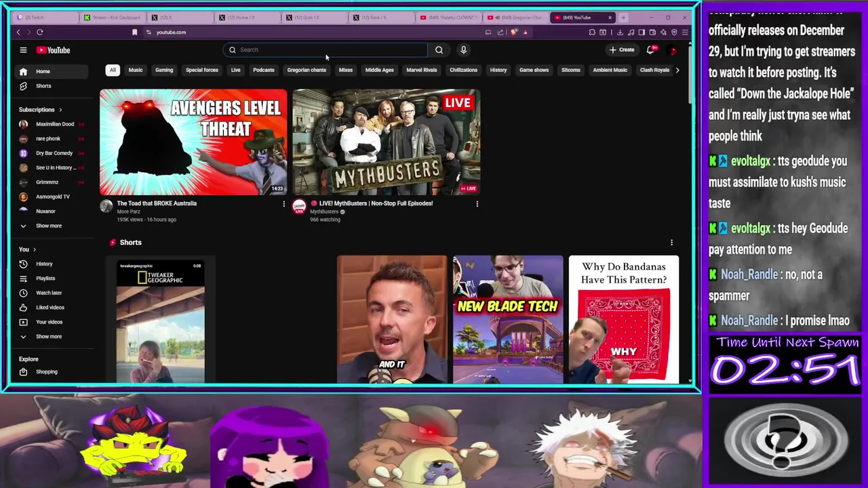Screen dimensions: 868x488
Task: Reload the page in the browser
Action: point(40,32)
